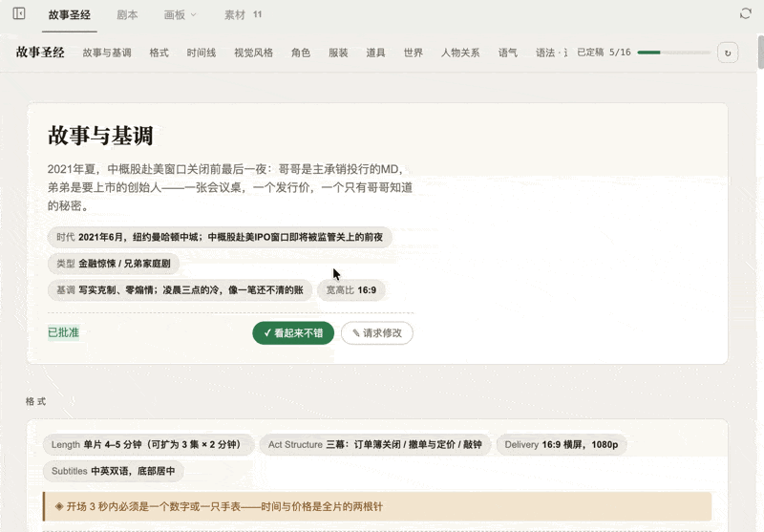The height and width of the screenshot is (532, 764).
Task: Click the small refresh button beside progress bar
Action: point(728,53)
